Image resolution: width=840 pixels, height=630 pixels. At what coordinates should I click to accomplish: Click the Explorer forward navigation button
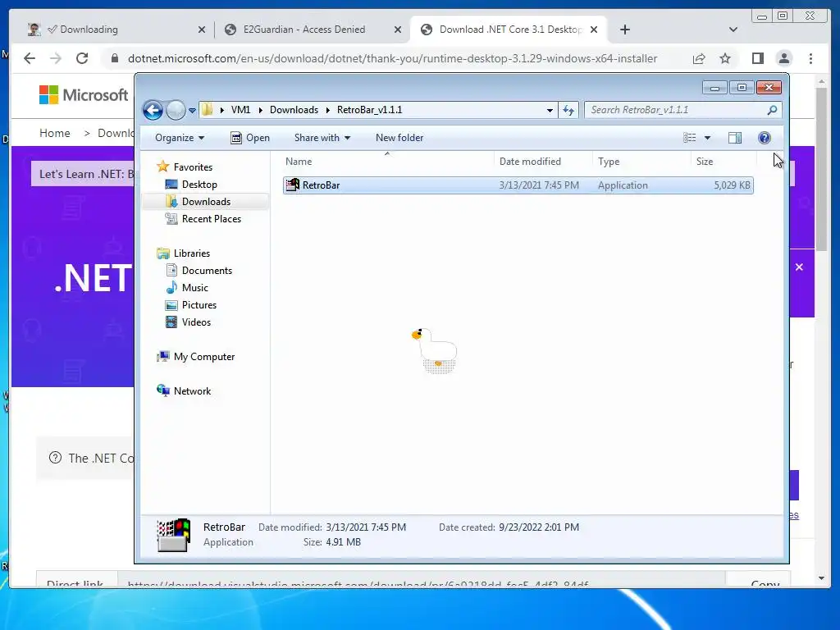176,111
